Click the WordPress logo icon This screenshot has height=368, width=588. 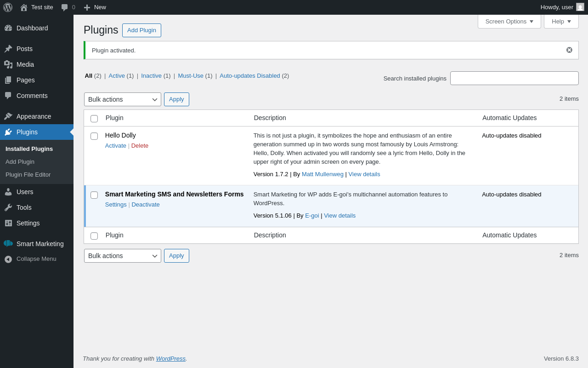(8, 7)
